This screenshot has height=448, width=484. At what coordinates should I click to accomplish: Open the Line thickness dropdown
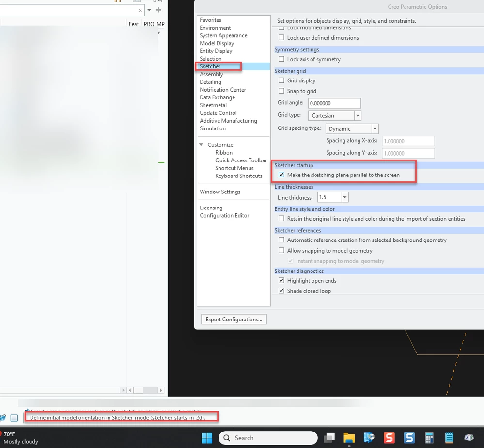[x=345, y=197]
